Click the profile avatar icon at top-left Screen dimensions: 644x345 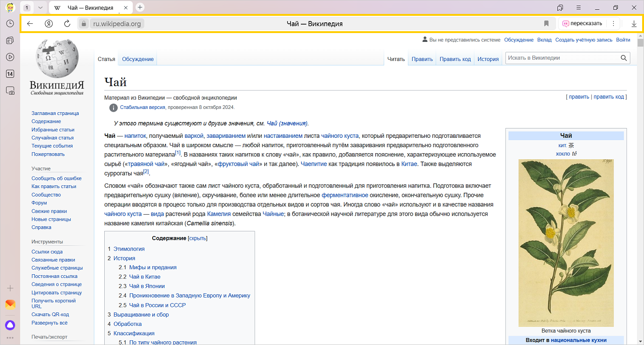pyautogui.click(x=10, y=7)
